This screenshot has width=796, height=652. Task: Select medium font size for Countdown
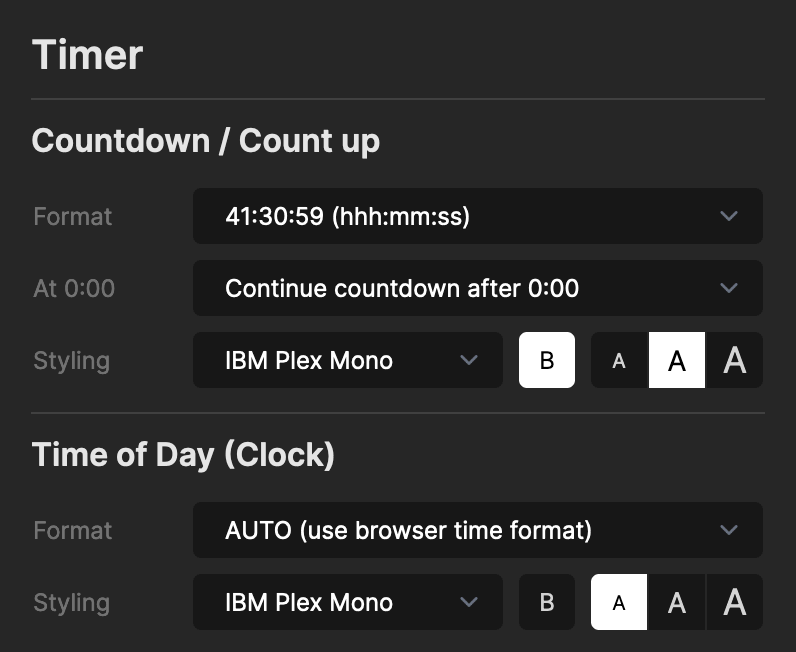(x=677, y=360)
